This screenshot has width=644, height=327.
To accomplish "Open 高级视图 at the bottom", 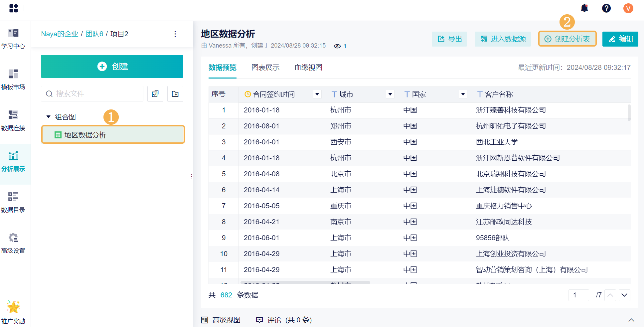I will pyautogui.click(x=221, y=320).
